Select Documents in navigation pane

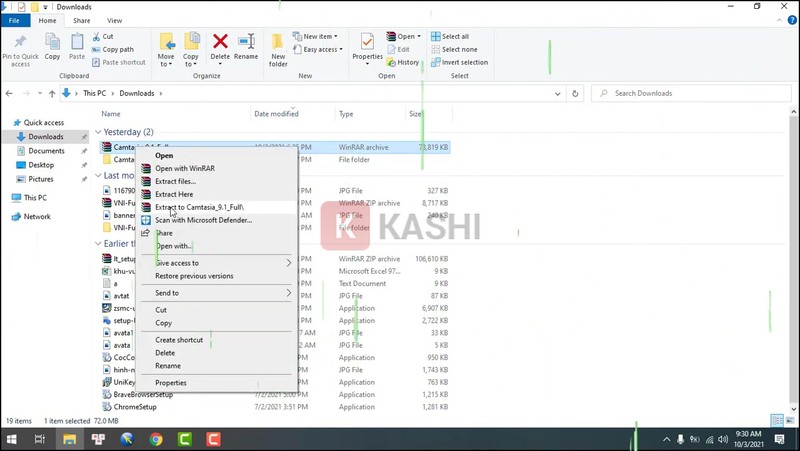pos(46,151)
